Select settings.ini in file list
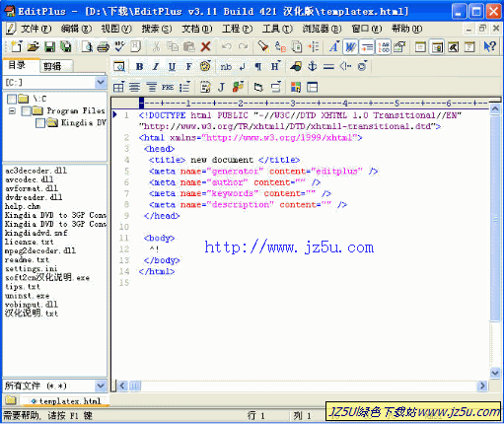Screen dimensions: 504x424 tap(31, 269)
